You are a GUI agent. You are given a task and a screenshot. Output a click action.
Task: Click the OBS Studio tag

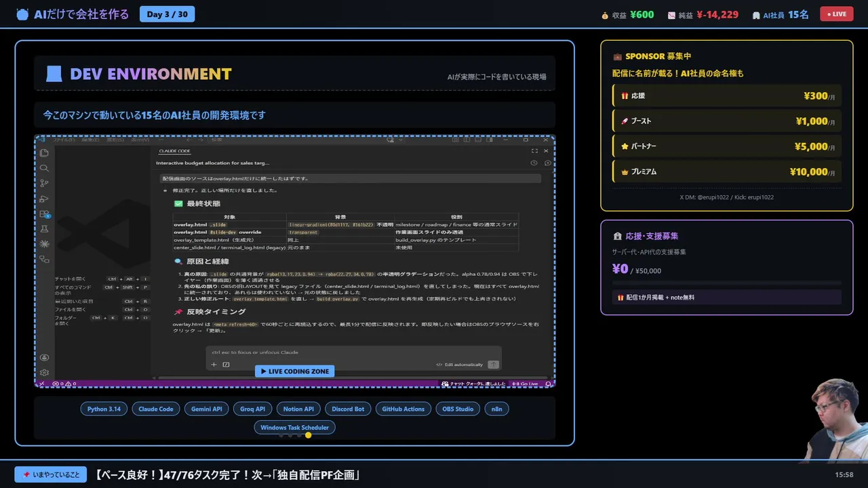(458, 409)
